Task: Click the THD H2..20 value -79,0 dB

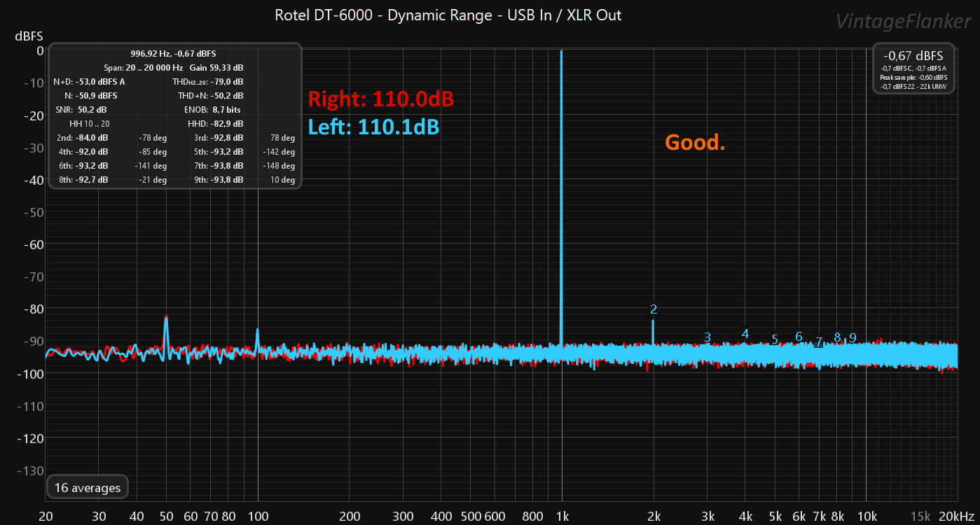Action: click(226, 82)
